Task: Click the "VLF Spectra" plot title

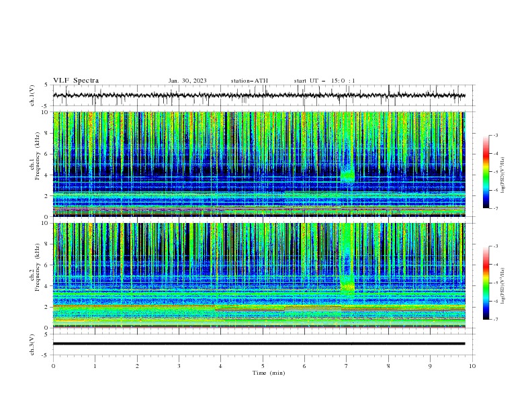Action: 76,81
